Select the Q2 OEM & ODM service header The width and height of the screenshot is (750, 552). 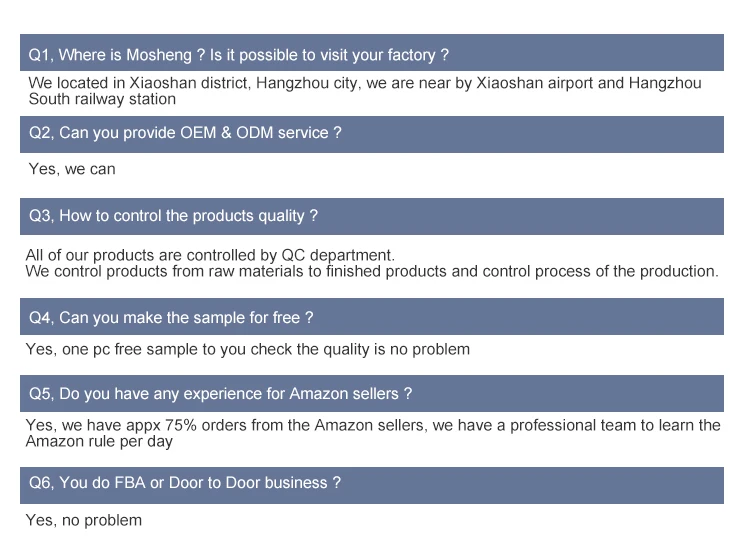click(372, 133)
